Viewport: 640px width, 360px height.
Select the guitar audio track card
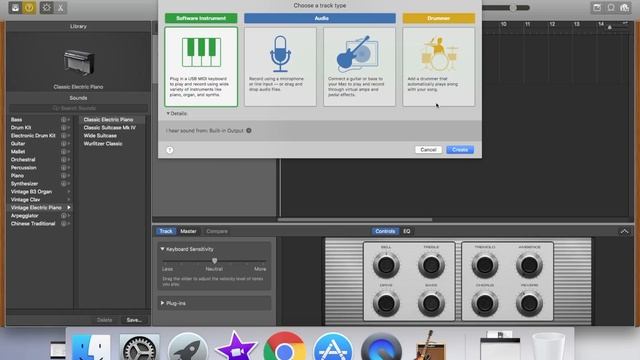coord(360,67)
